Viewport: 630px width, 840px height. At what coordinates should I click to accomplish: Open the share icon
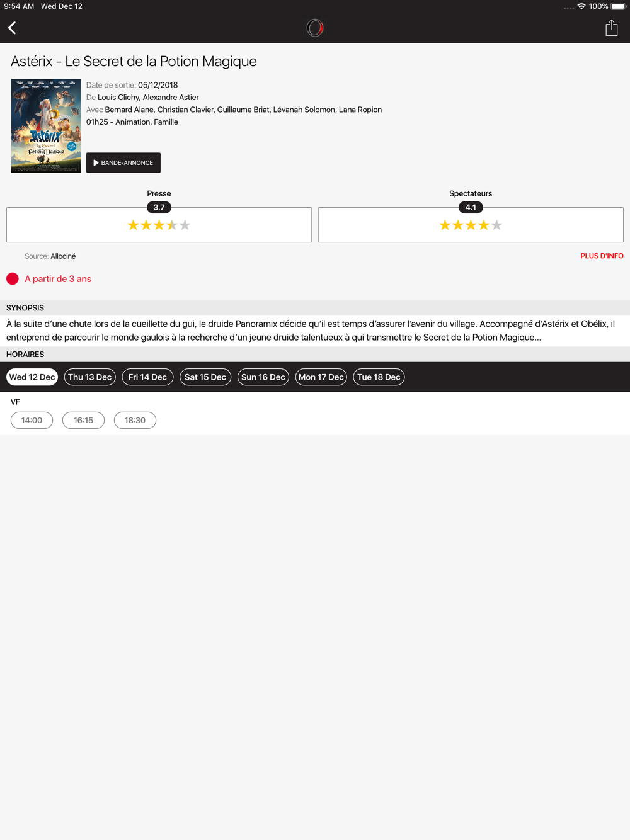click(x=611, y=28)
